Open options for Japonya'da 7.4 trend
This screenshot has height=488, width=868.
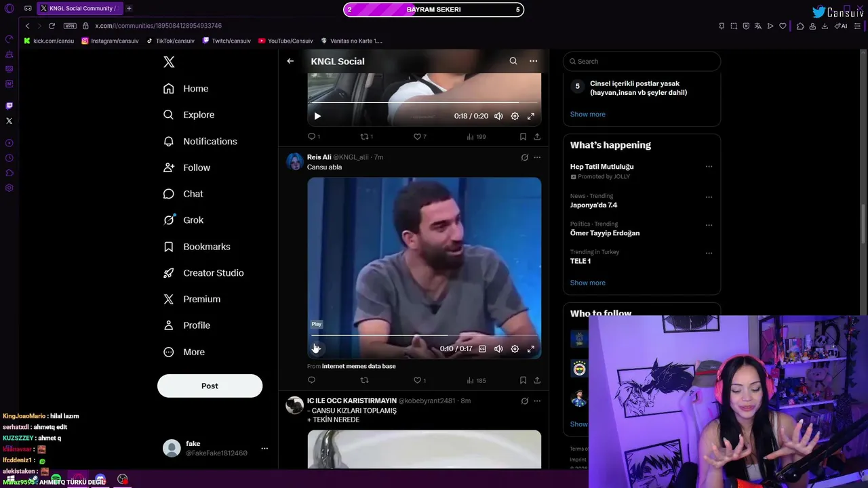coord(709,197)
